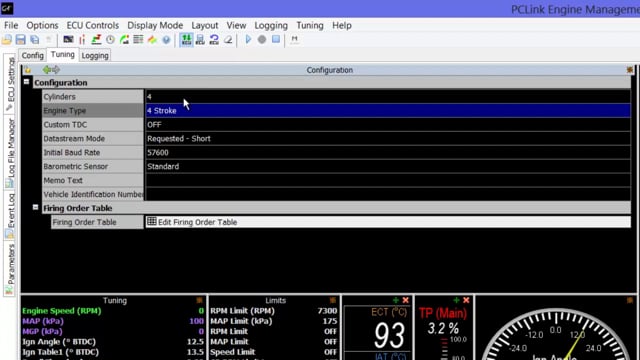640x360 pixels.
Task: Click the save floppy disk icon
Action: 20,40
